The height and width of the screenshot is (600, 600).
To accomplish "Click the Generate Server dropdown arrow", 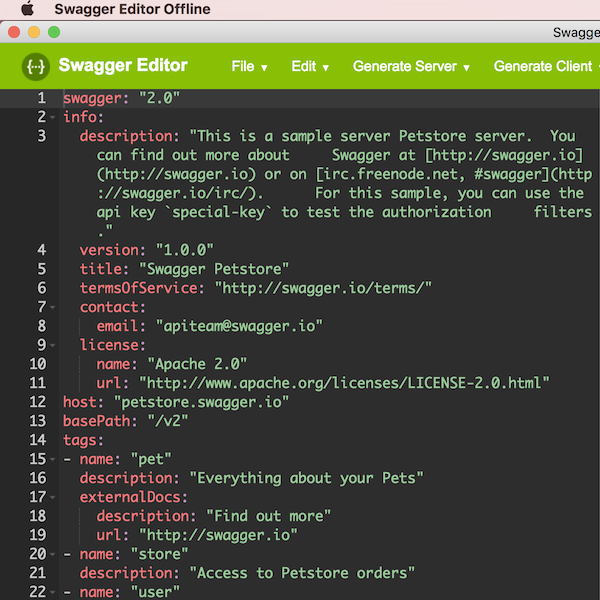I will (x=466, y=68).
